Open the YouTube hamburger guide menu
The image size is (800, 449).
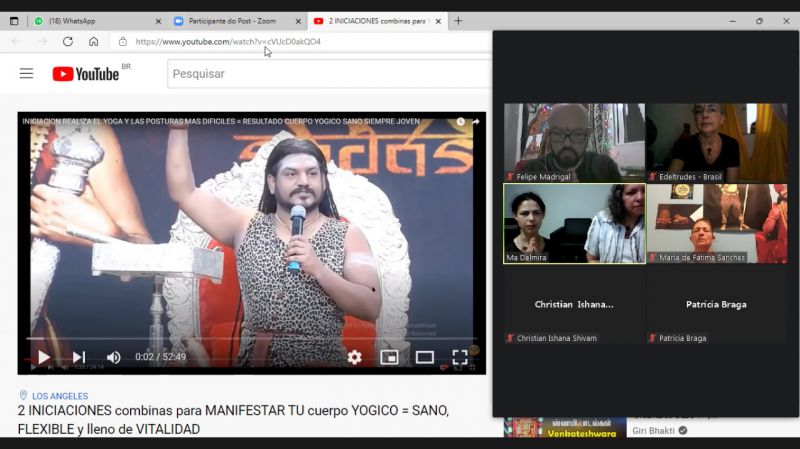[x=27, y=73]
